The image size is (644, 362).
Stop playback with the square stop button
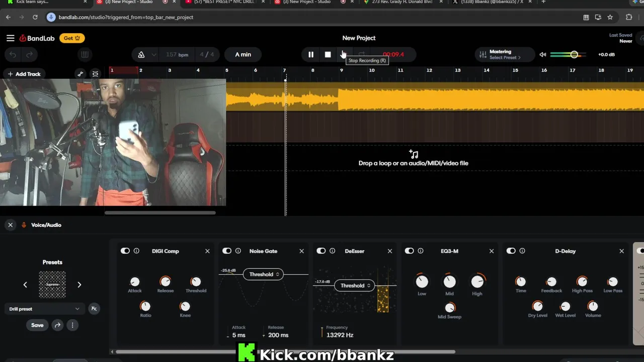328,54
